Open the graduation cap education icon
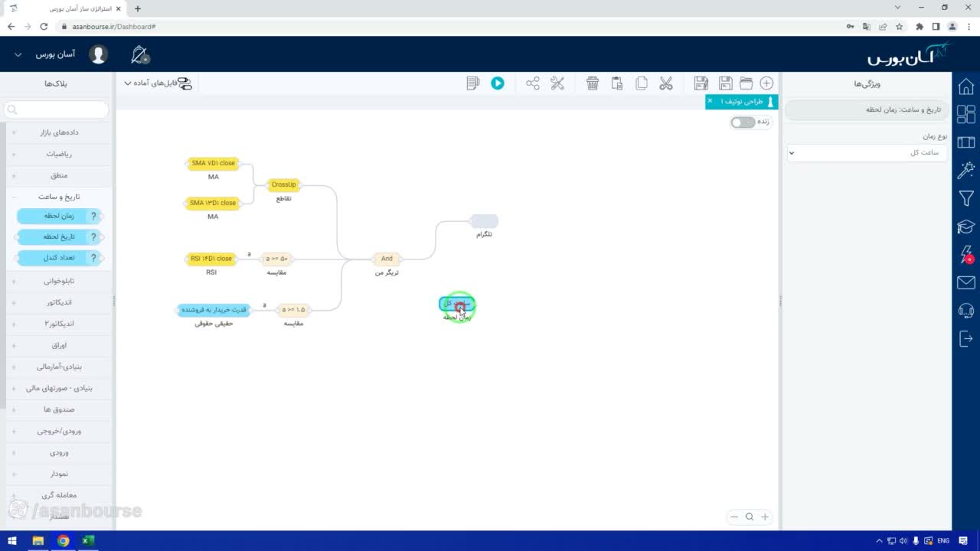Image resolution: width=980 pixels, height=551 pixels. [x=966, y=227]
